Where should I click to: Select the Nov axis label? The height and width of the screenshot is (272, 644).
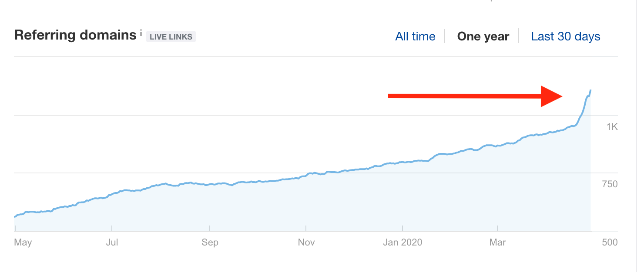coord(306,242)
